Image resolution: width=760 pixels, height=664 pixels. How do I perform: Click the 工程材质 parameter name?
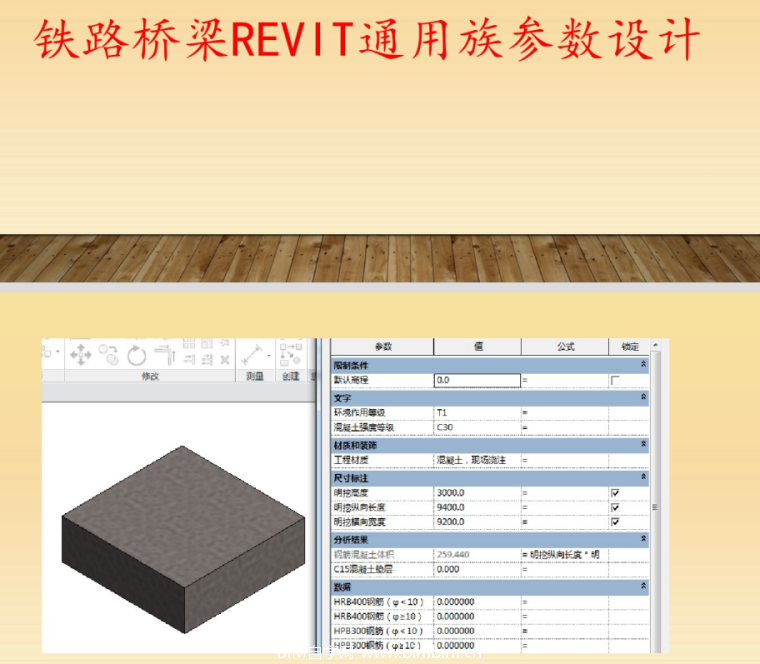tap(351, 460)
